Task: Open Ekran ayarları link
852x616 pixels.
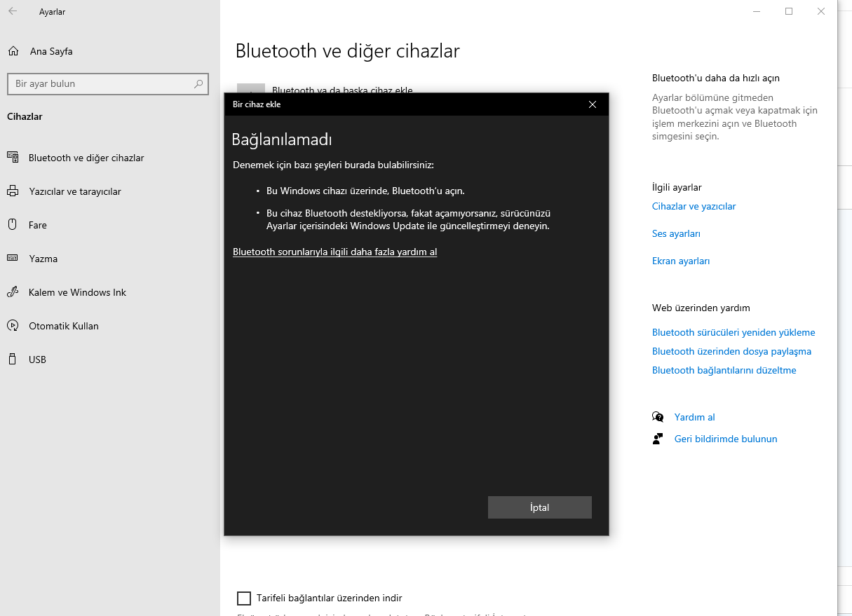Action: click(x=681, y=261)
